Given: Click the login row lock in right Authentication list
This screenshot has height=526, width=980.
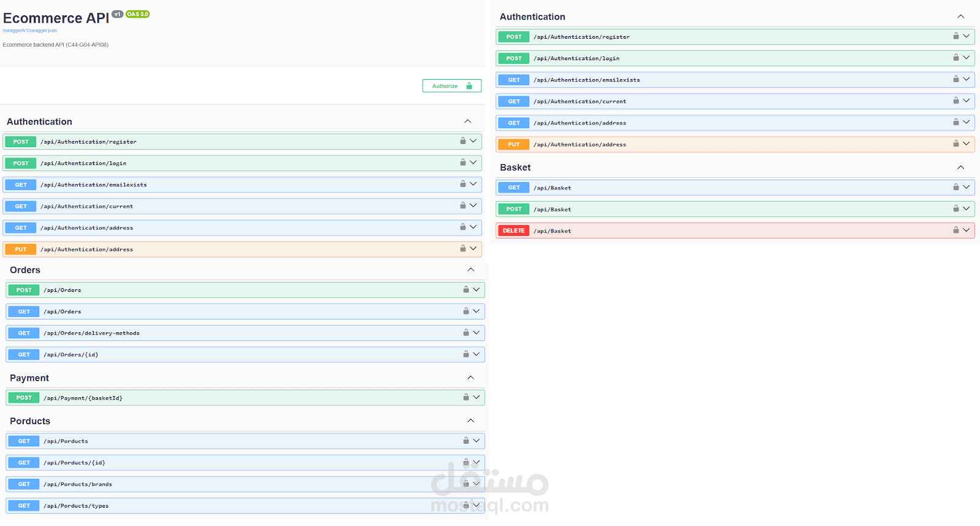Looking at the screenshot, I should coord(956,58).
